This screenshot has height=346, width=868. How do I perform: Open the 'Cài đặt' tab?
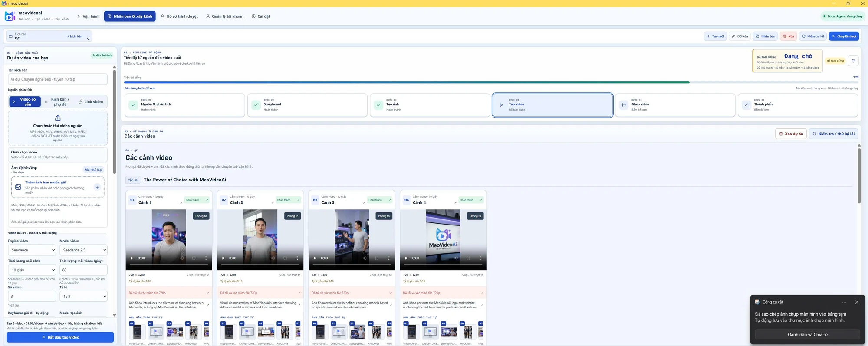tap(261, 16)
